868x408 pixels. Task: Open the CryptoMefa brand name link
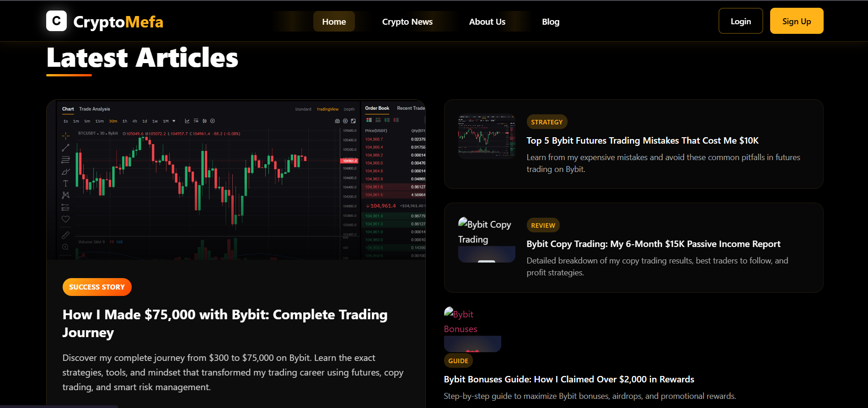click(x=118, y=21)
